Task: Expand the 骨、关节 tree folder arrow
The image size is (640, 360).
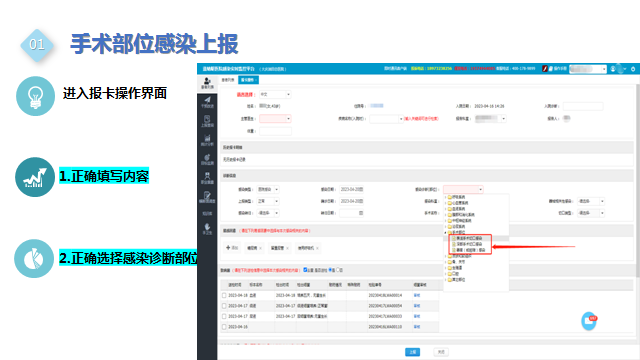Action: pos(446,262)
